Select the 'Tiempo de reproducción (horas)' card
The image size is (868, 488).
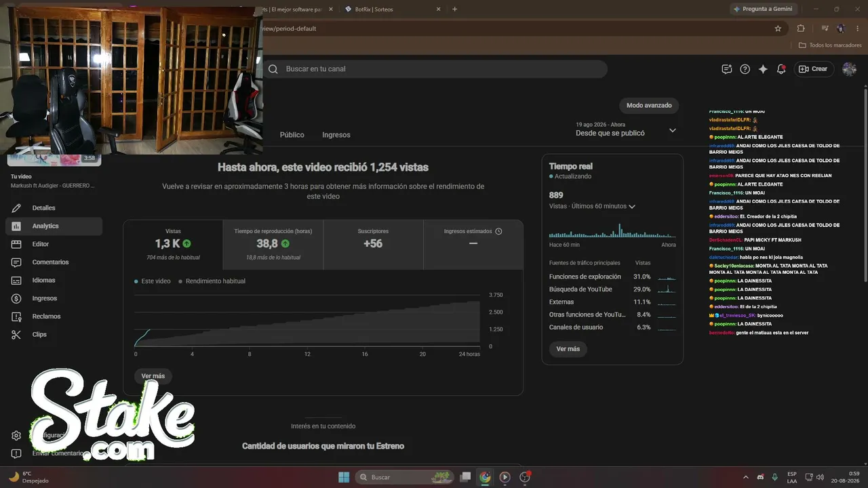pyautogui.click(x=273, y=245)
